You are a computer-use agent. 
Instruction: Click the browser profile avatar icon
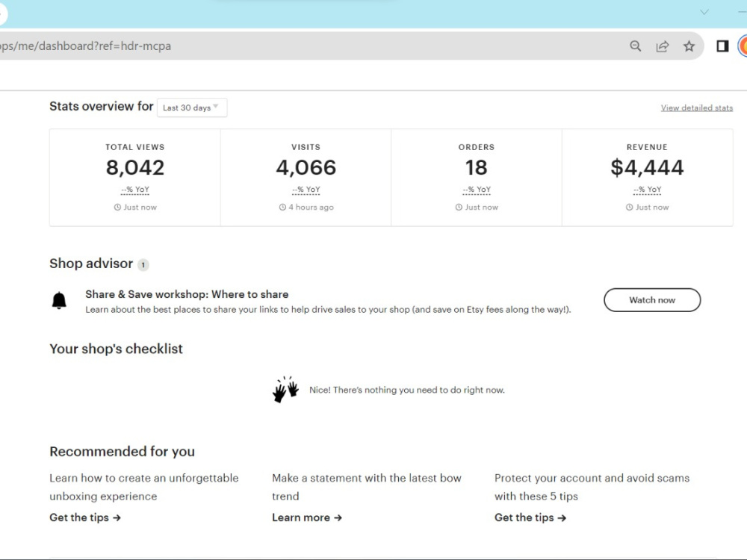click(743, 46)
